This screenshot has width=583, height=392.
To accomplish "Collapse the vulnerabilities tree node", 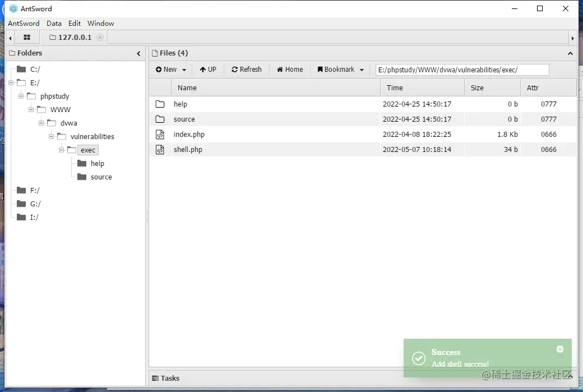I will click(52, 136).
